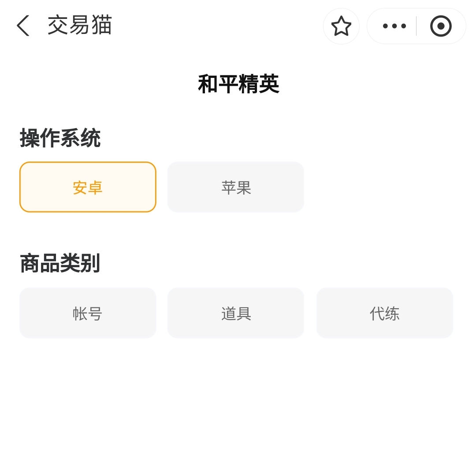Pick the orange-highlighted Android button
The image size is (476, 457).
pyautogui.click(x=88, y=187)
